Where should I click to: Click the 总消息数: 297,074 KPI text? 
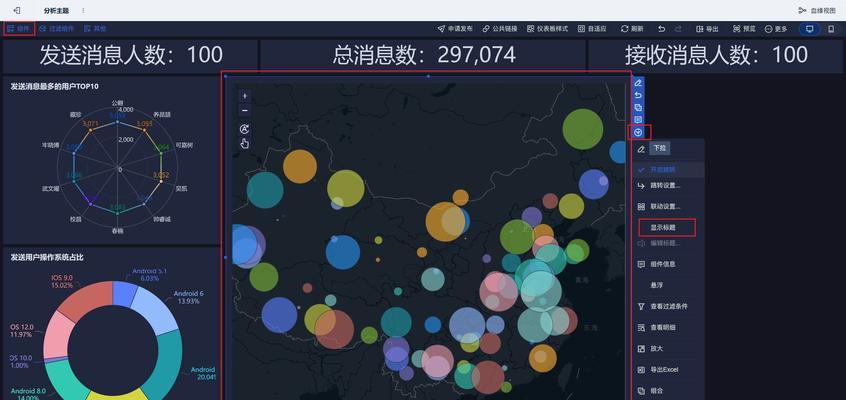(424, 55)
